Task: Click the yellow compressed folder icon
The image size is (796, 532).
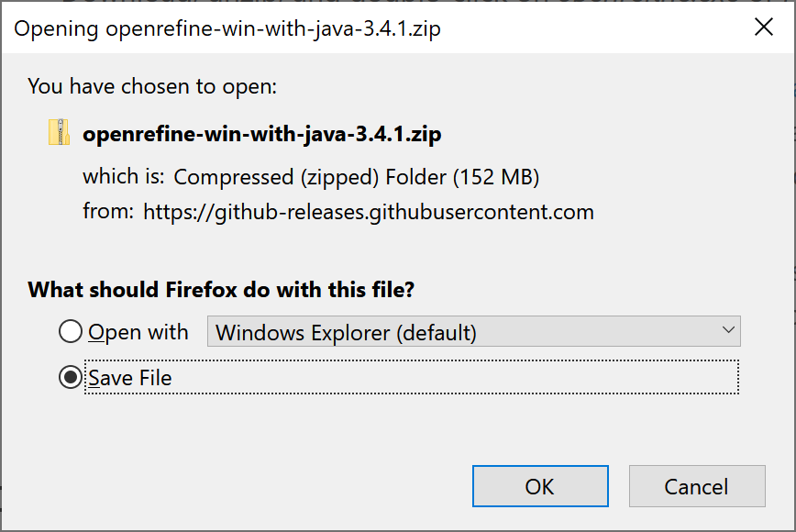Action: coord(58,132)
